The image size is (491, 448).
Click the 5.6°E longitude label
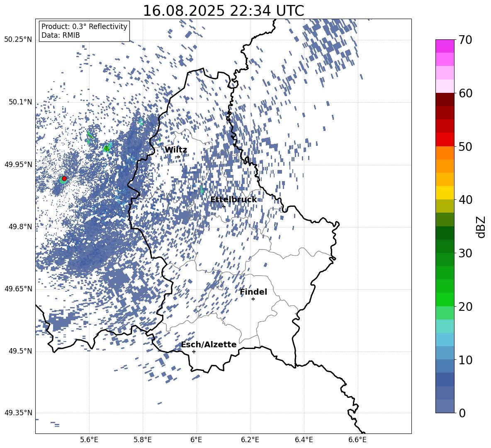pyautogui.click(x=89, y=440)
